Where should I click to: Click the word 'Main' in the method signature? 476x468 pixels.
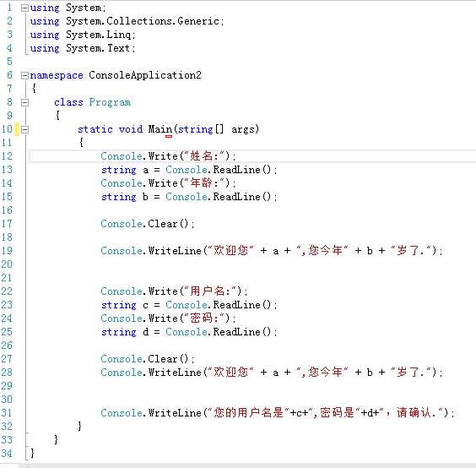160,129
